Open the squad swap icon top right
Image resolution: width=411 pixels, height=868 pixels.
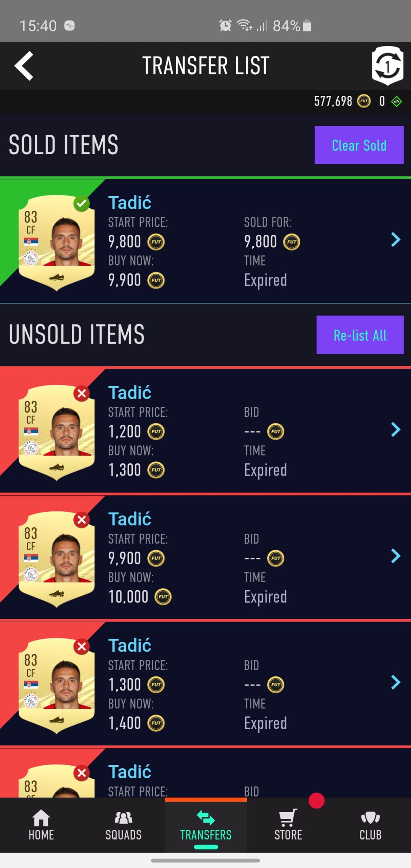388,66
